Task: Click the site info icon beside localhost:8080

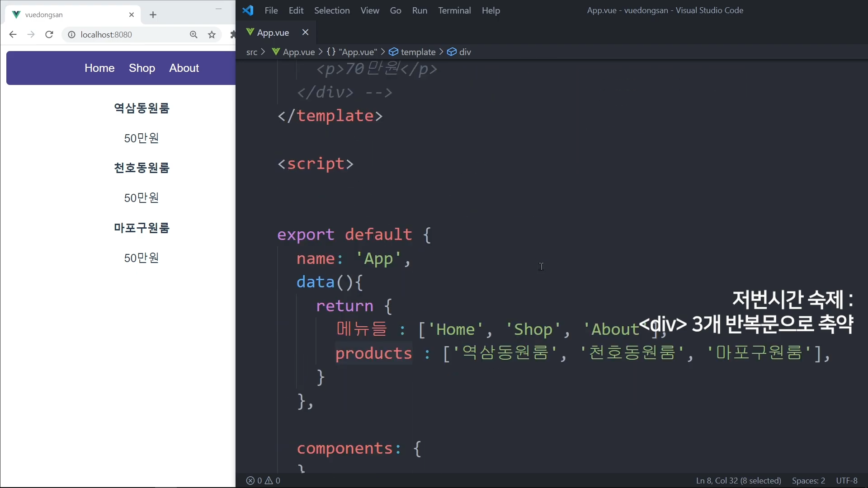Action: pos(71,35)
